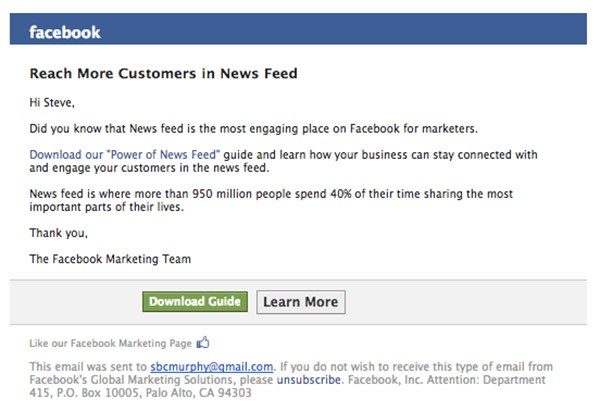Open the sbcmurphy@gmail.com email link

point(212,367)
